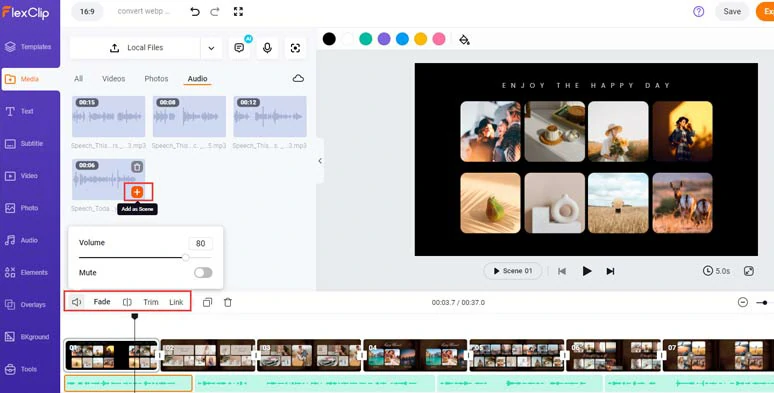Click the Local Files upload button
Image resolution: width=774 pixels, height=393 pixels.
pyautogui.click(x=135, y=48)
